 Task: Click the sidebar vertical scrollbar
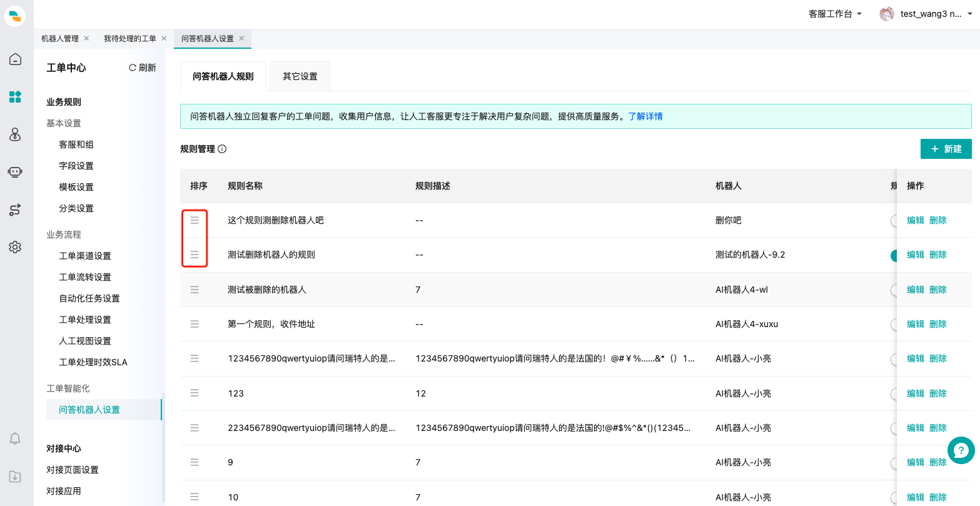[163, 447]
